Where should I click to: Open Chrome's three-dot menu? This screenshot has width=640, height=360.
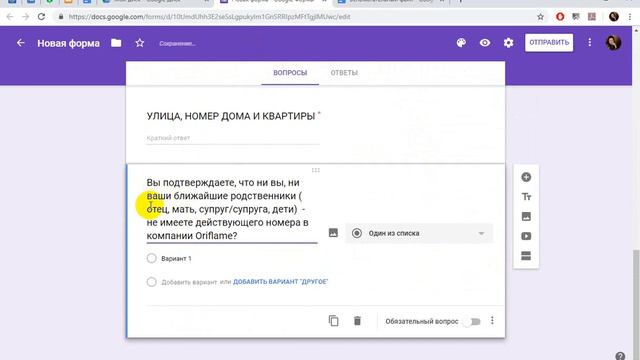coord(630,17)
